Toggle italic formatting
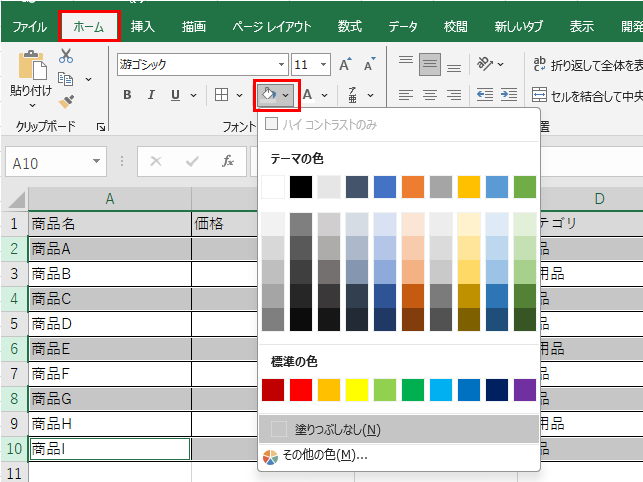Image resolution: width=643 pixels, height=482 pixels. (x=152, y=95)
